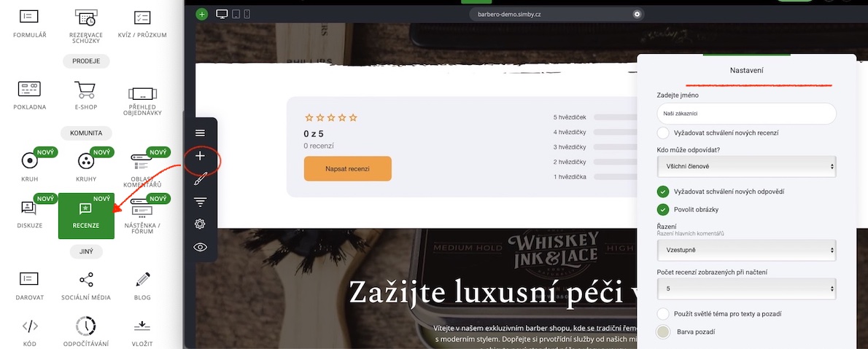Open the Všichni členové dropdown
The width and height of the screenshot is (868, 349).
click(x=746, y=166)
